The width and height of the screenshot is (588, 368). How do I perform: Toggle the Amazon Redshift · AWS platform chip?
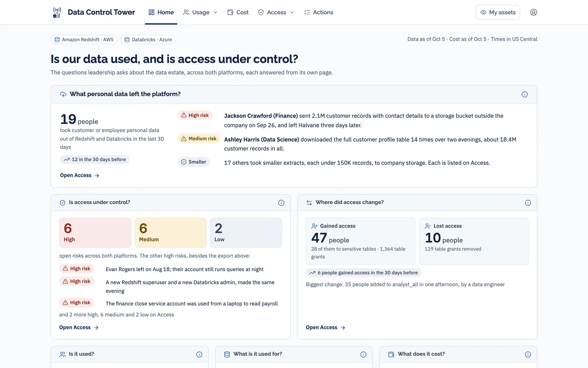[84, 40]
